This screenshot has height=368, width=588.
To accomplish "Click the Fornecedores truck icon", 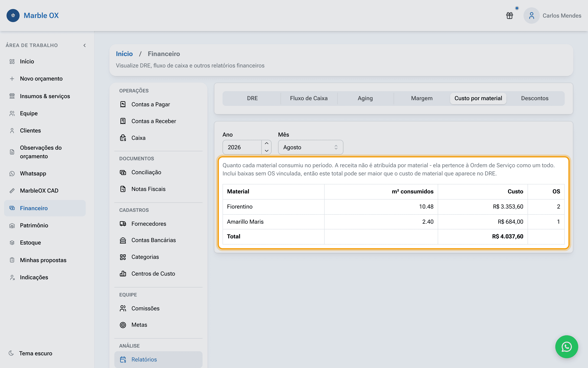I will (x=123, y=224).
